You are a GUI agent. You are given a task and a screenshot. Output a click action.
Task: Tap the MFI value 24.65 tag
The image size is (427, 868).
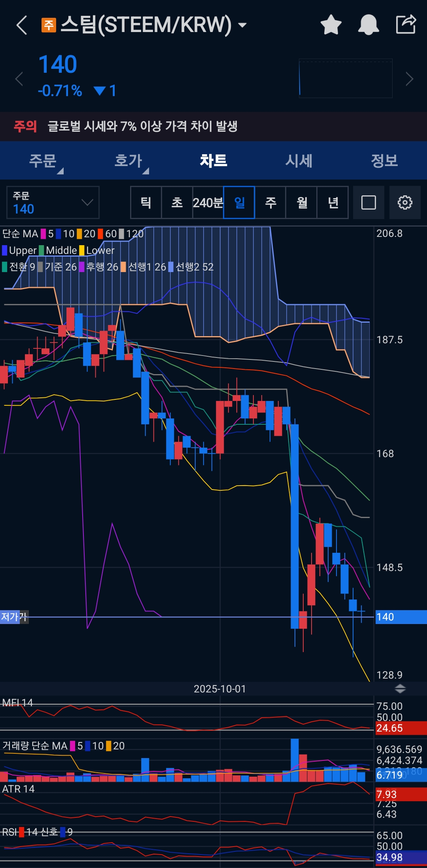(x=401, y=728)
